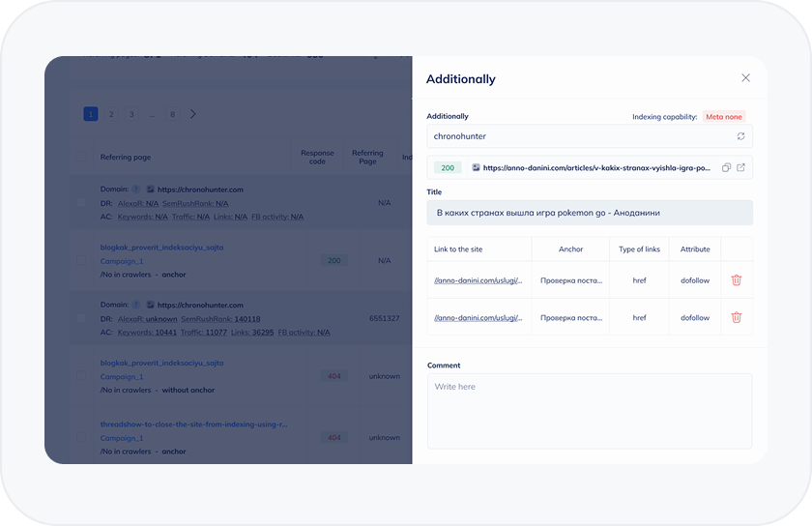Click the 200 status badge in panel
Screen dimensions: 812x526
448,168
